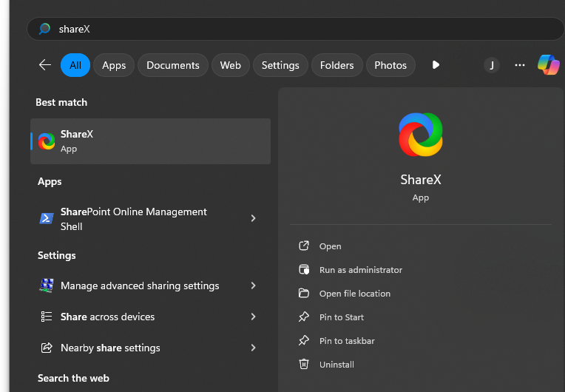565x392 pixels.
Task: Expand SharePoint Online Management Shell chevron
Action: (253, 219)
